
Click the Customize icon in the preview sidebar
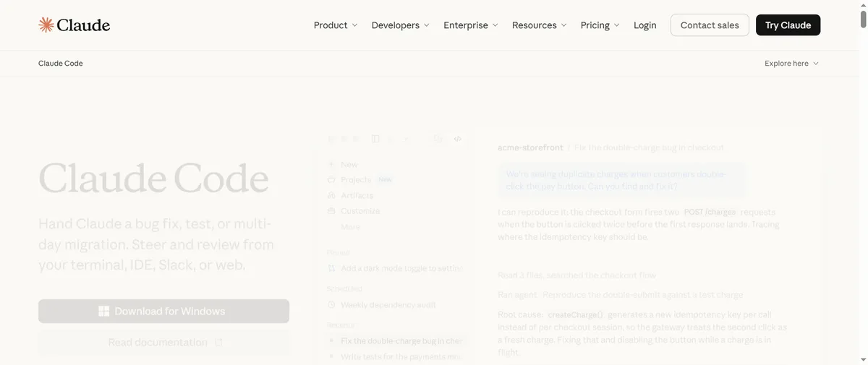[331, 211]
